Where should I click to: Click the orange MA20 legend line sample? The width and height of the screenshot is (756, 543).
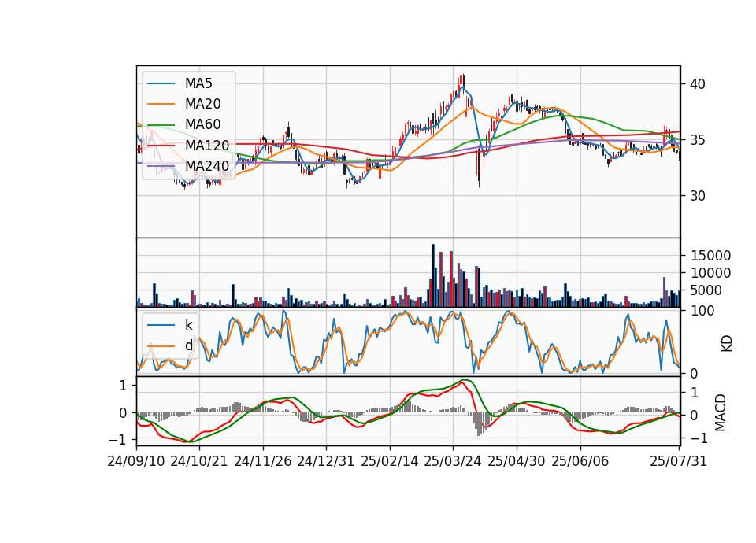tap(161, 104)
